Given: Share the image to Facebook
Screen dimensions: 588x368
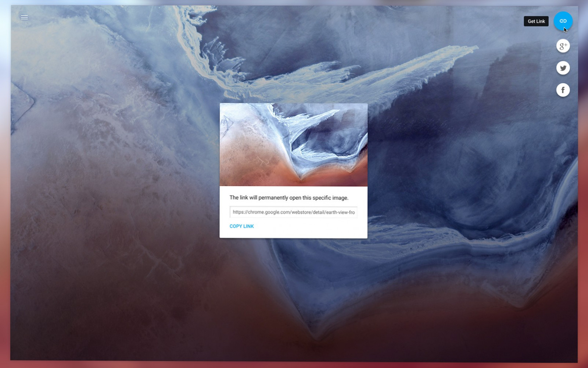Looking at the screenshot, I should (x=563, y=89).
